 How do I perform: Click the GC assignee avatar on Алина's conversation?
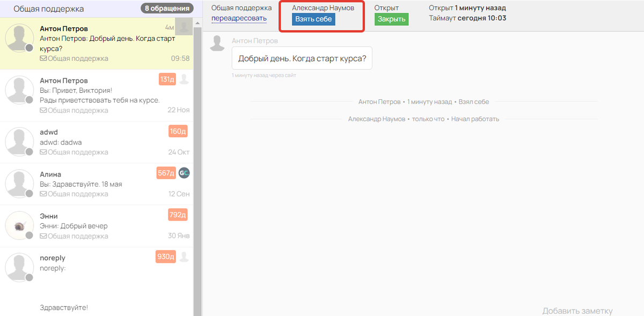[x=184, y=173]
